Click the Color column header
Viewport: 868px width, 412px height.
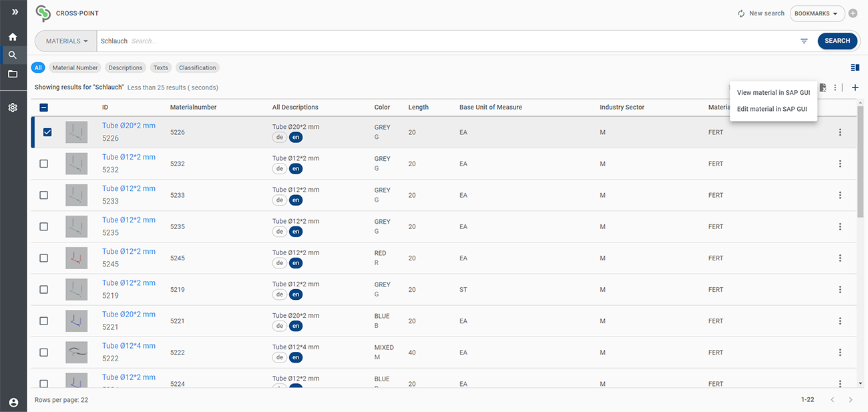click(x=382, y=107)
